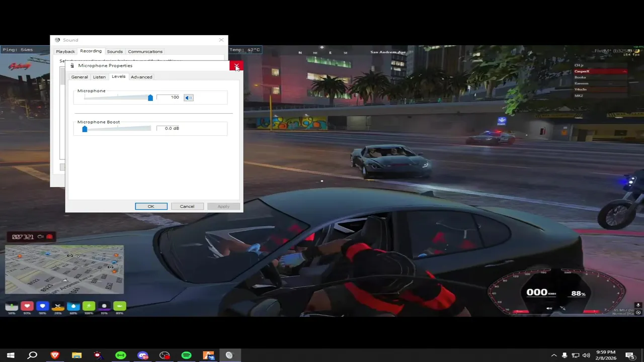Screen dimensions: 644x362
Task: Click the Microphone level value field showing 100
Action: click(x=168, y=97)
